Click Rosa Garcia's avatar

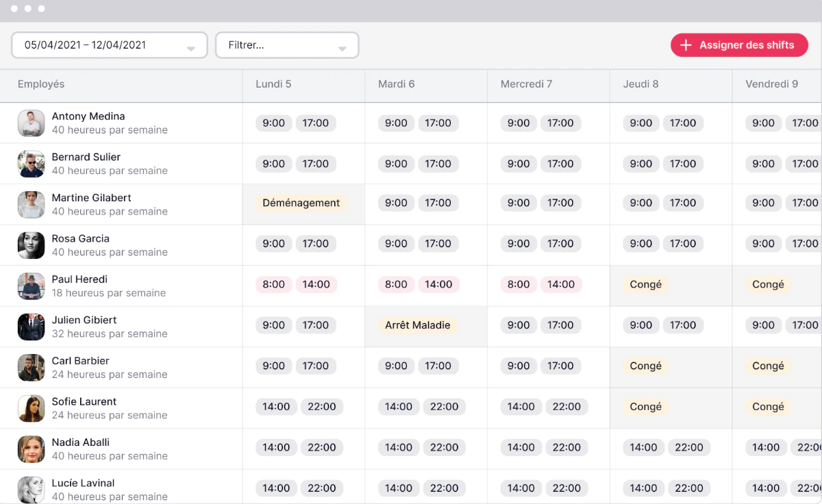click(31, 245)
